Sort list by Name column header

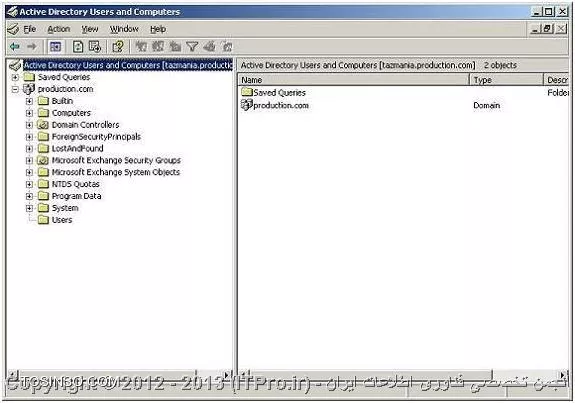click(x=354, y=80)
